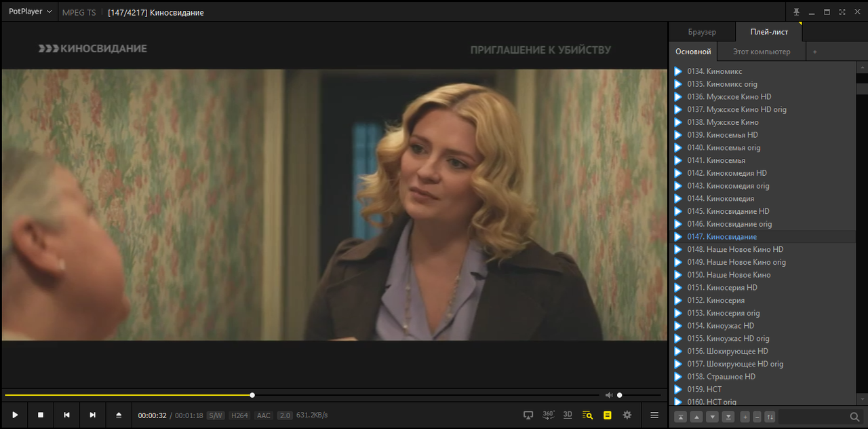Move selected playlist item up

click(x=696, y=417)
